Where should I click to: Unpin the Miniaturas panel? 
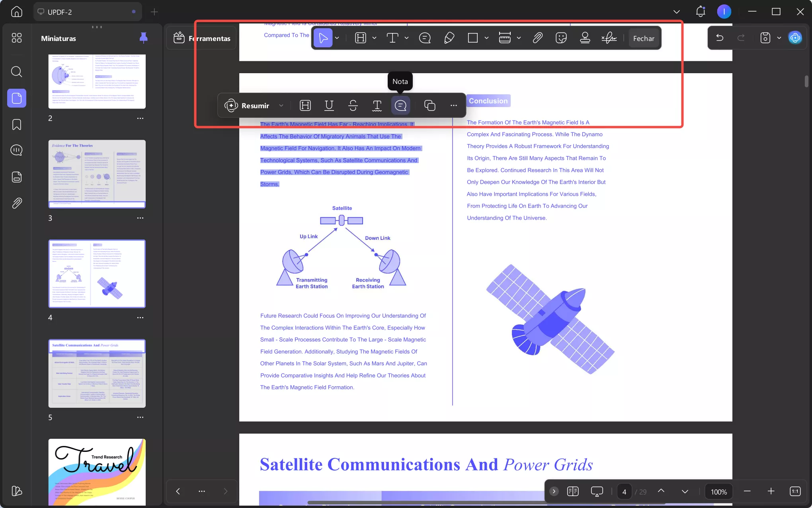(143, 38)
